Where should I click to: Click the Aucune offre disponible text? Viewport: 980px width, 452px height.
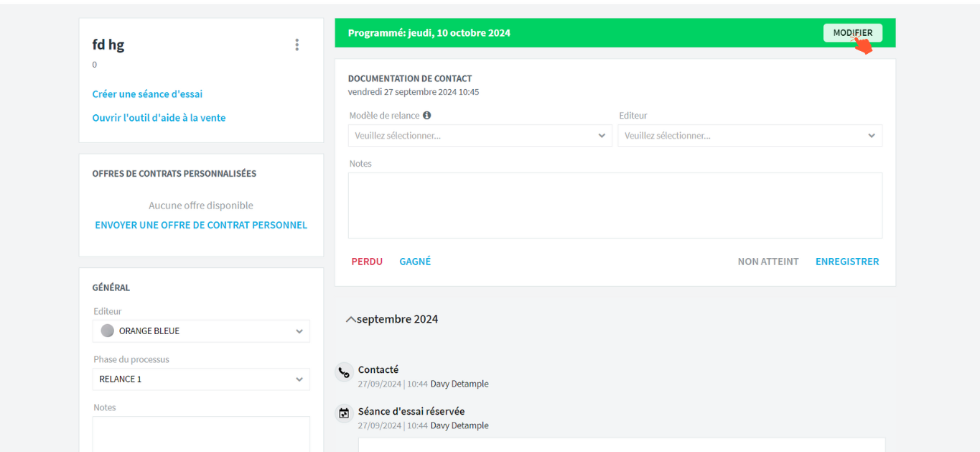click(x=201, y=206)
